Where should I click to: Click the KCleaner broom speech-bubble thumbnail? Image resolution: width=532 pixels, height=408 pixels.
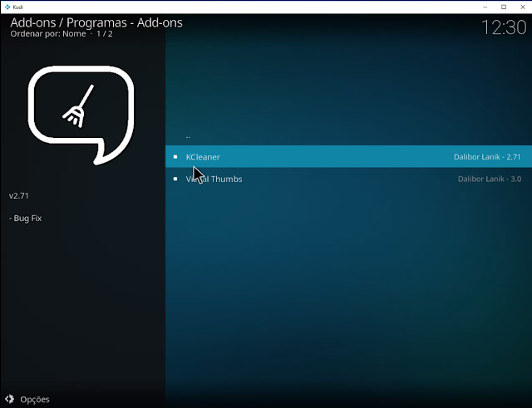[81, 116]
